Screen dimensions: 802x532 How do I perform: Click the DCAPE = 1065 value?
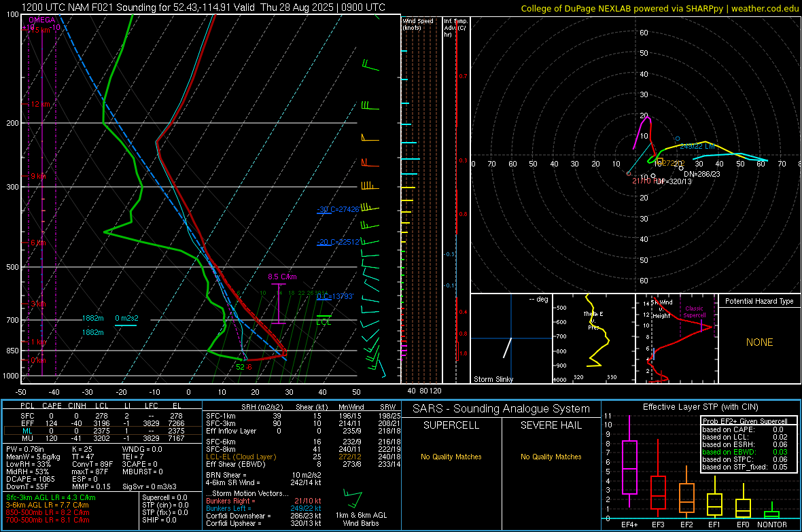[30, 479]
